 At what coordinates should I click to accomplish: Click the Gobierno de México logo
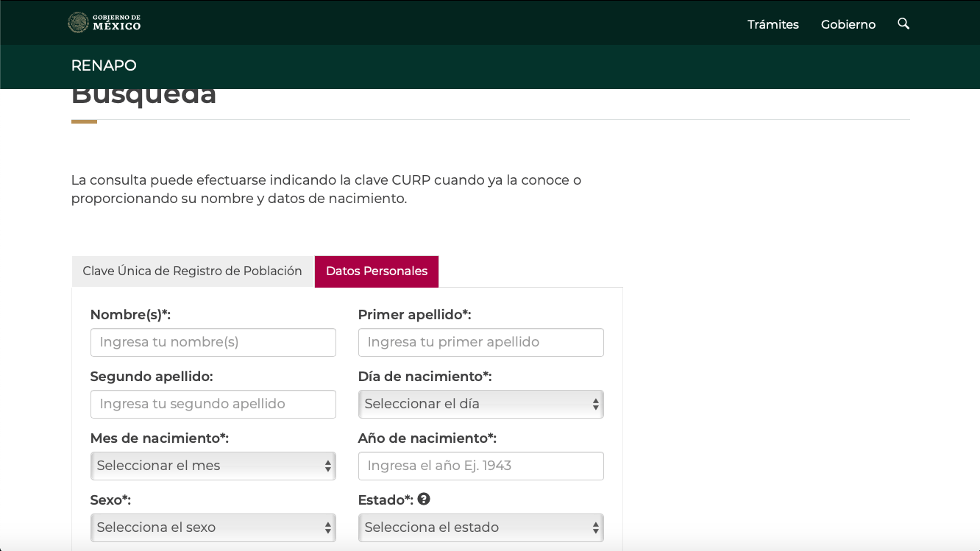104,23
